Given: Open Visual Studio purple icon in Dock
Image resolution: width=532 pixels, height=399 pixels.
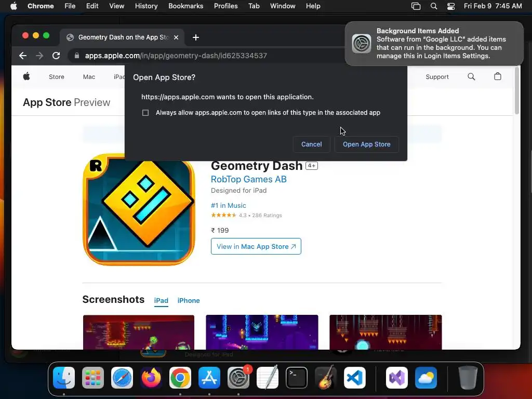Looking at the screenshot, I should coord(396,378).
